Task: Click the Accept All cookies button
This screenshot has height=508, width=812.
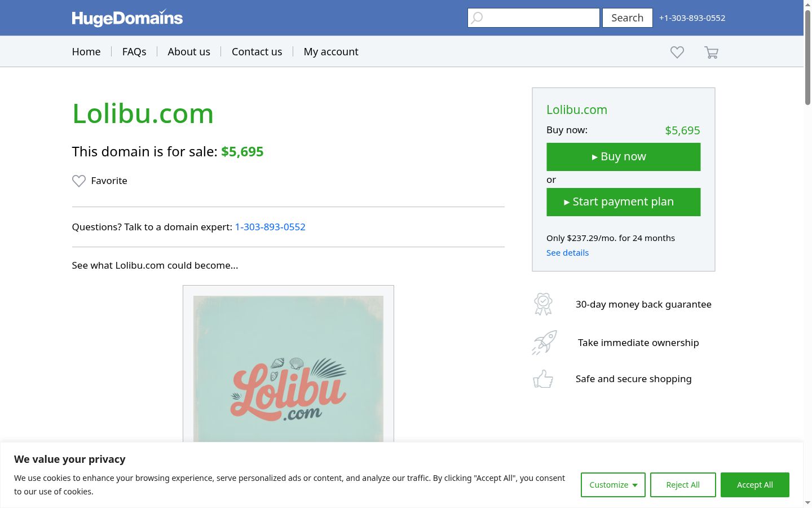Action: [755, 485]
